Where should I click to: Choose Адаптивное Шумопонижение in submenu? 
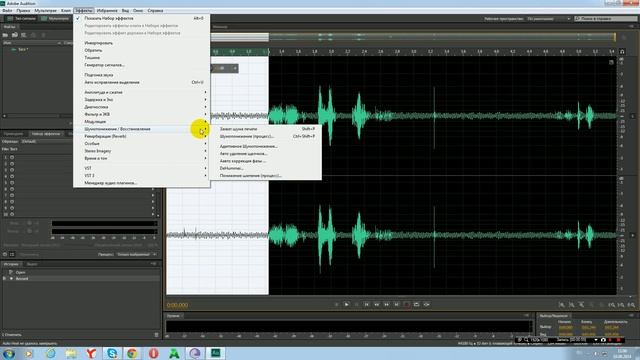coord(265,146)
